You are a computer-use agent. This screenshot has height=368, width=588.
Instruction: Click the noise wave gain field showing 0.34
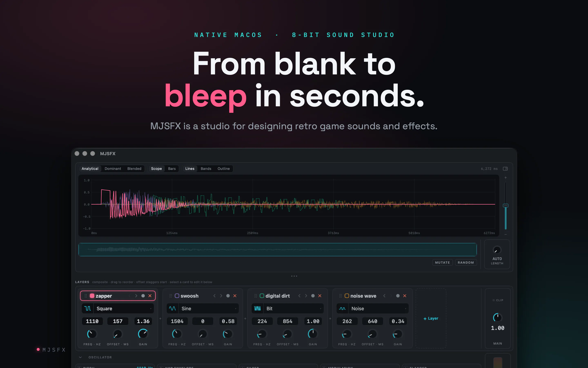pos(398,321)
